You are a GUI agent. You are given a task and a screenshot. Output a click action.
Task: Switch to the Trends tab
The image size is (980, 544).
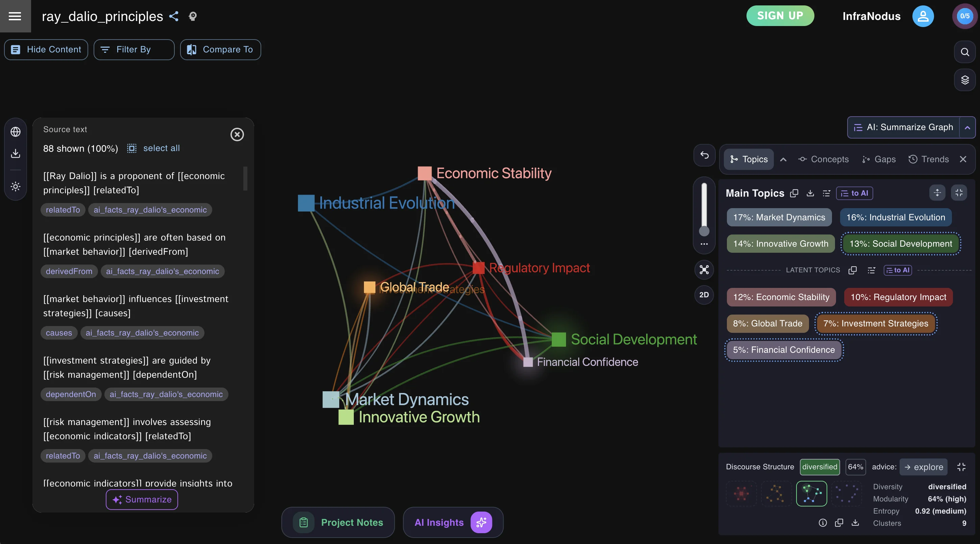click(929, 159)
